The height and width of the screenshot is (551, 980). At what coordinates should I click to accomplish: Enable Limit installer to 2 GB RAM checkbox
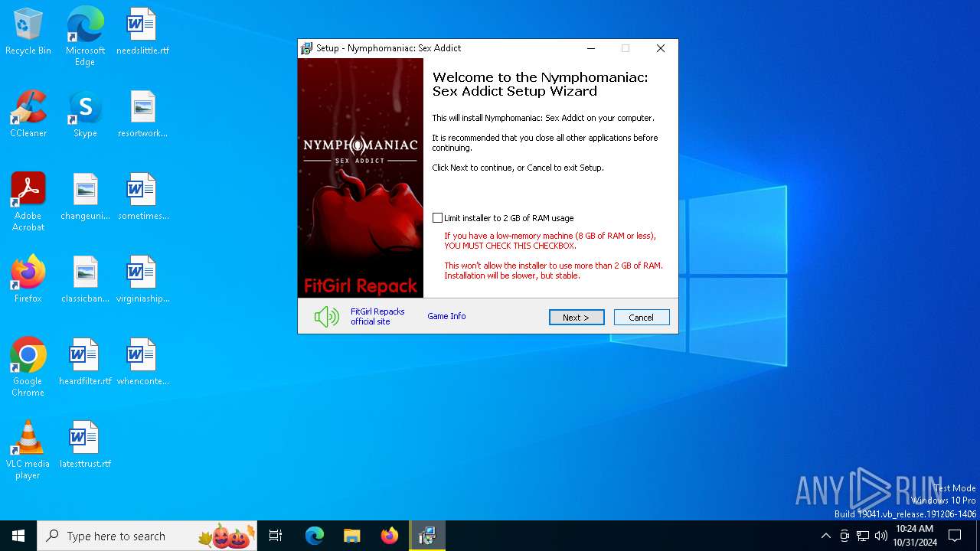pyautogui.click(x=437, y=218)
